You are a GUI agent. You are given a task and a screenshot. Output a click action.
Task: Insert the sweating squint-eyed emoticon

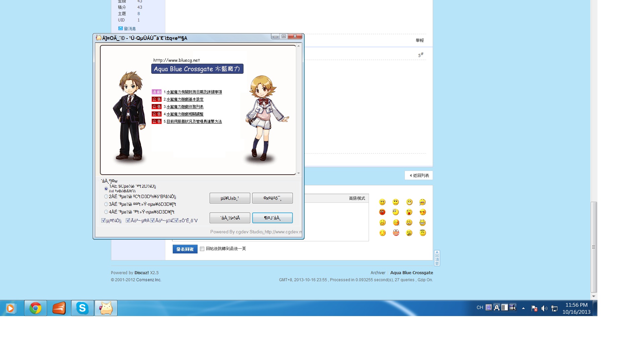click(x=396, y=223)
